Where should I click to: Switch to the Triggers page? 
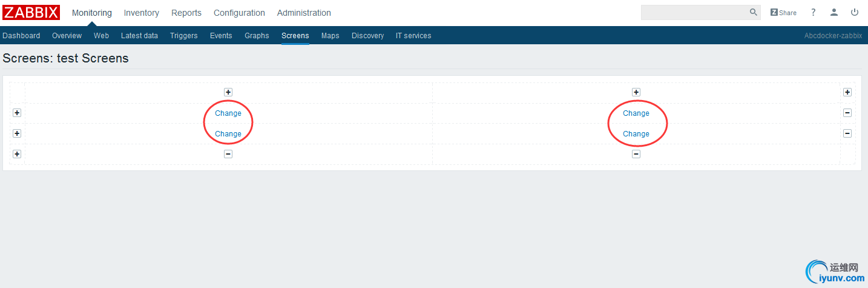(x=184, y=36)
